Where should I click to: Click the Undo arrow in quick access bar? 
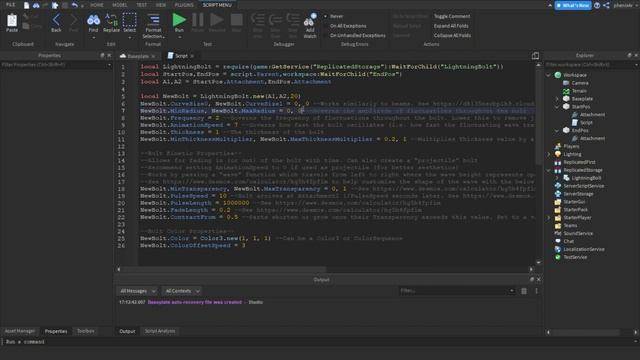click(75, 5)
